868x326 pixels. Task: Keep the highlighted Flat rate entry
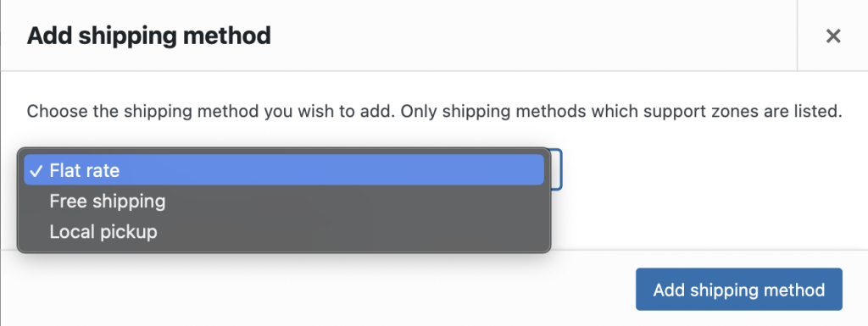pyautogui.click(x=284, y=170)
